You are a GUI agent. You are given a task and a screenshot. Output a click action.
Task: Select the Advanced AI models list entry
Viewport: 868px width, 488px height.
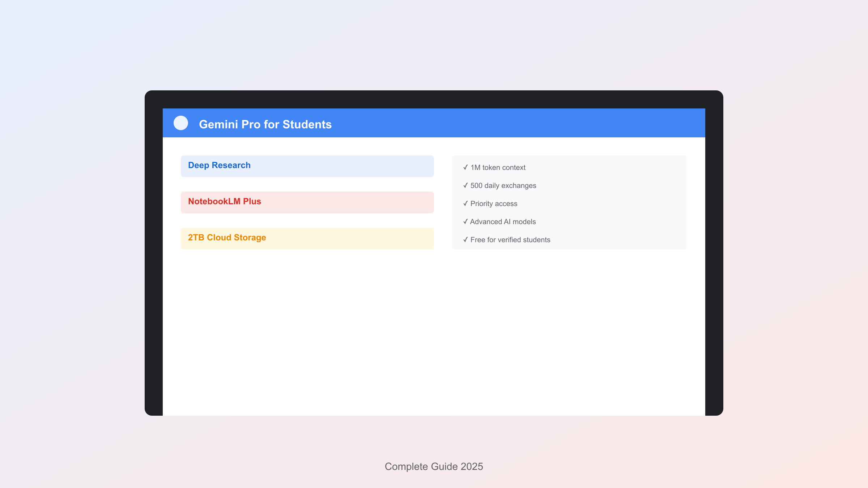[503, 222]
